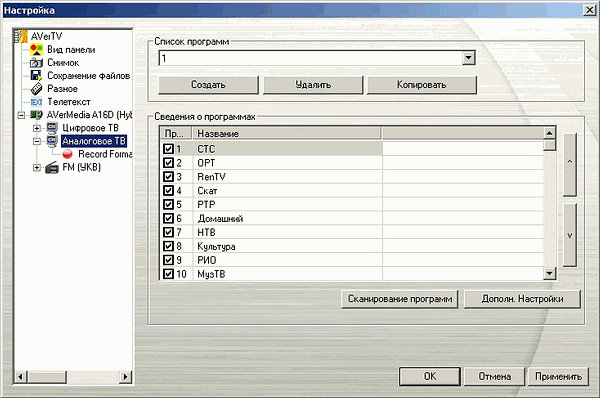
Task: Click the Телетекст TEXT icon
Action: pyautogui.click(x=36, y=102)
